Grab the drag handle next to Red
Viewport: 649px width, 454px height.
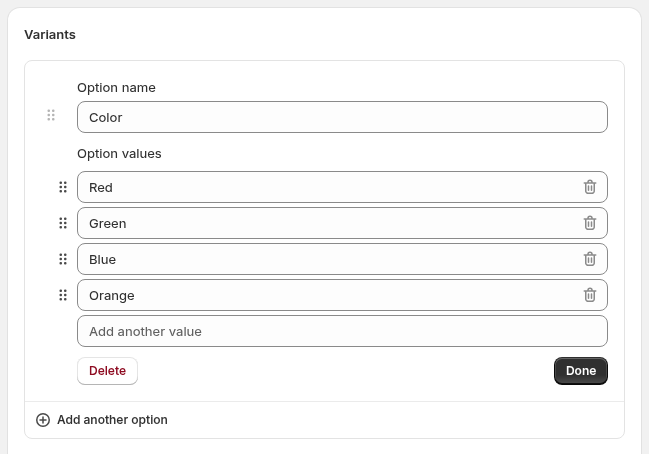(x=63, y=187)
